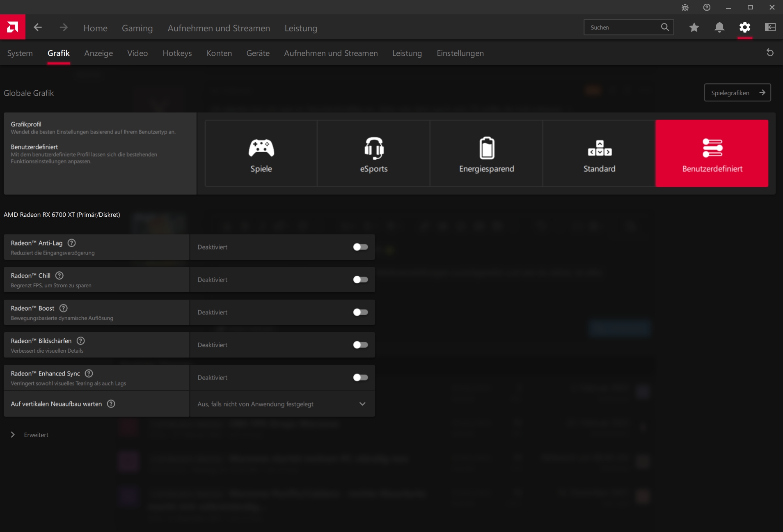Switch to the Grafik tab

[59, 53]
